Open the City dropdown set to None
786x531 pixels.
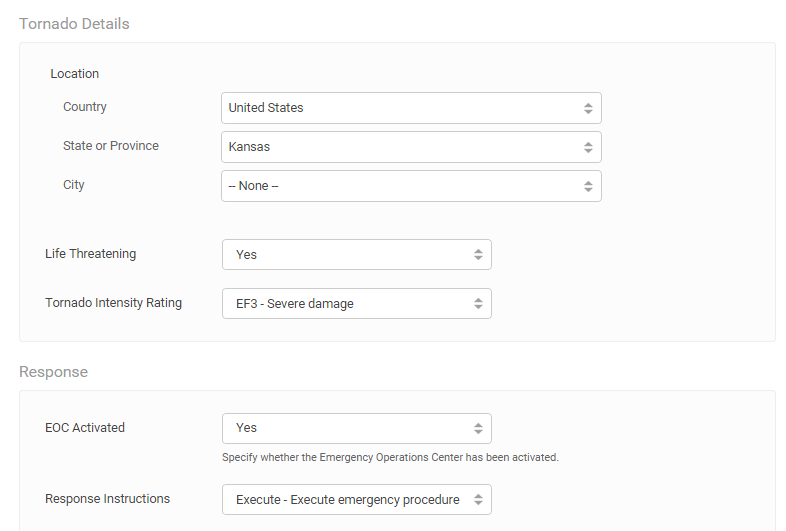point(400,186)
